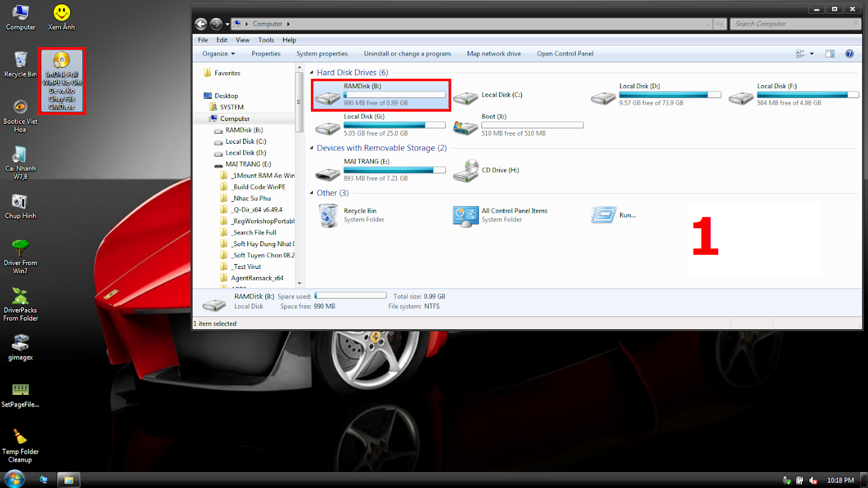Select ImDisk Full WinPE desktop shortcut
This screenshot has height=488, width=868.
(62, 81)
